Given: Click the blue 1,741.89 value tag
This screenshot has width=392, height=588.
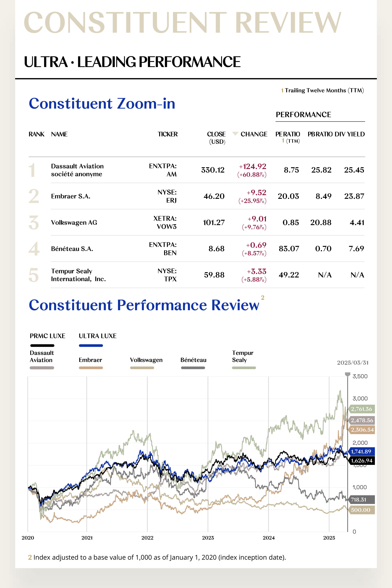Looking at the screenshot, I should click(x=362, y=451).
